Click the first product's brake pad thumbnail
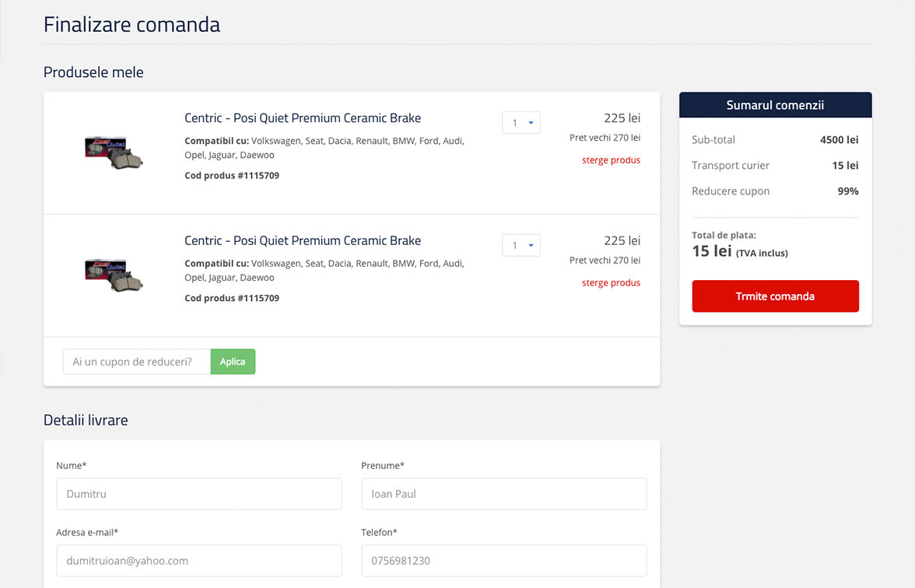The height and width of the screenshot is (588, 915). [114, 152]
